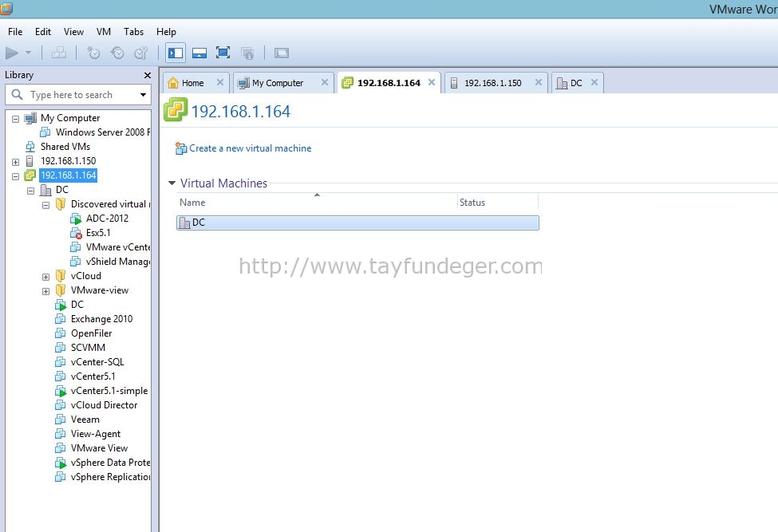The image size is (778, 532).
Task: Click the running DC VM icon below VMware-view
Action: [x=61, y=305]
